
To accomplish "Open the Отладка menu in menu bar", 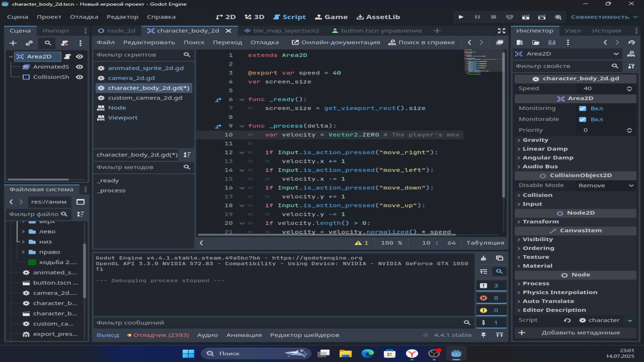I will click(x=84, y=17).
